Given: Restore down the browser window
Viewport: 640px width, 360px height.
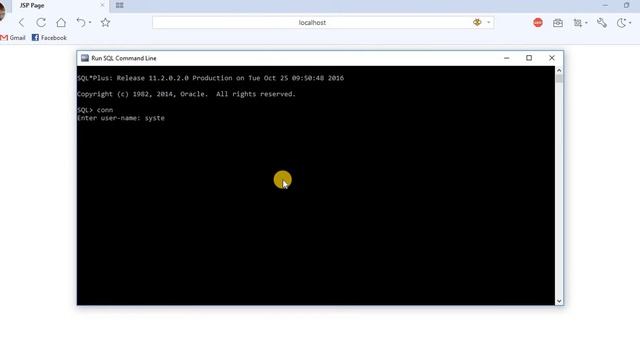Looking at the screenshot, I should (627, 5).
